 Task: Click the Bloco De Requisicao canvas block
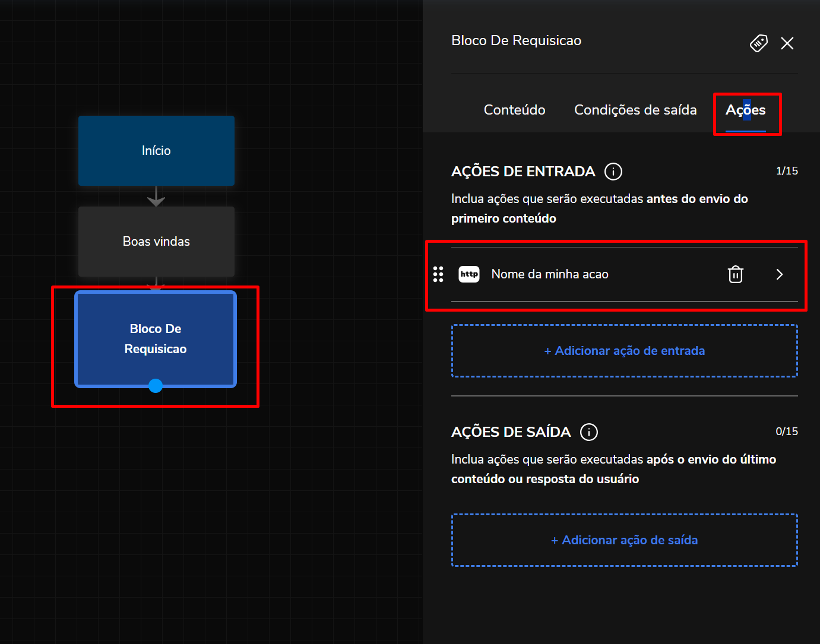[x=156, y=338]
